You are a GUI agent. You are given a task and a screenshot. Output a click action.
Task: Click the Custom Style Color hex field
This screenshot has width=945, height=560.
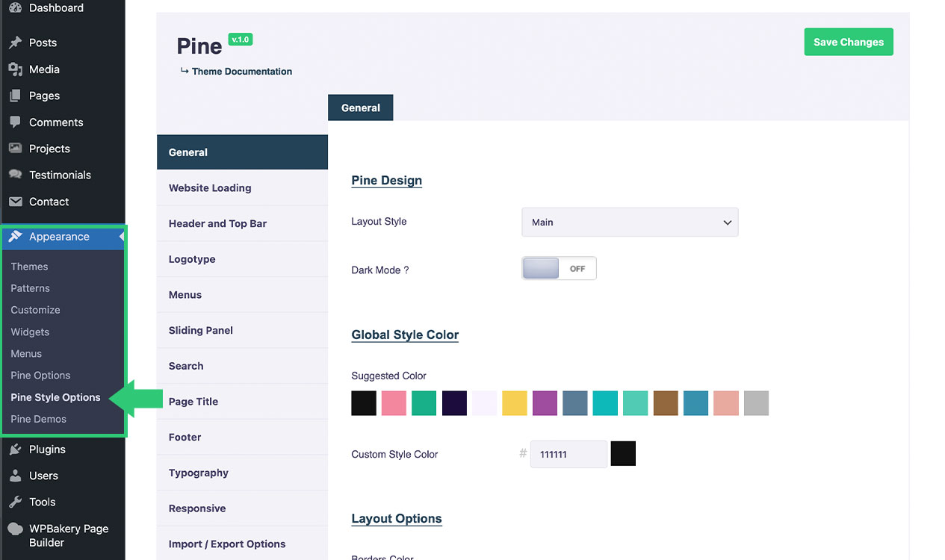coord(568,454)
